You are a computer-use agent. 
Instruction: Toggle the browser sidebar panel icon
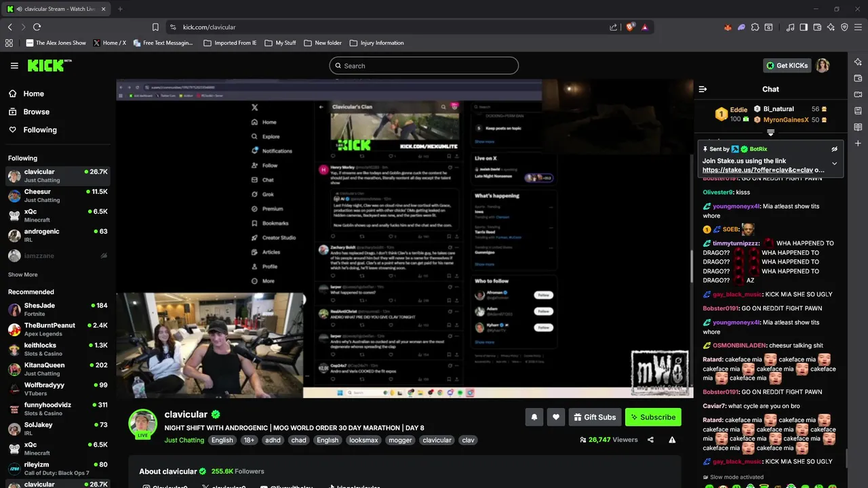pyautogui.click(x=804, y=27)
